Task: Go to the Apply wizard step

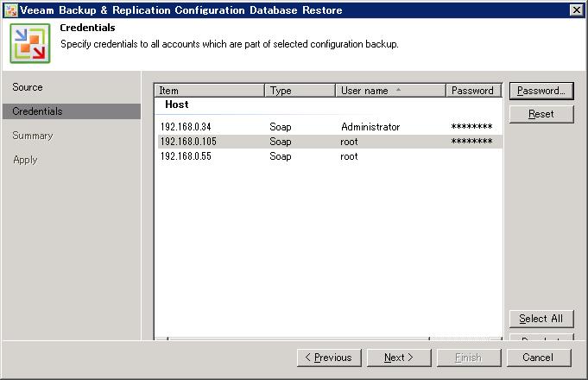Action: pos(25,160)
